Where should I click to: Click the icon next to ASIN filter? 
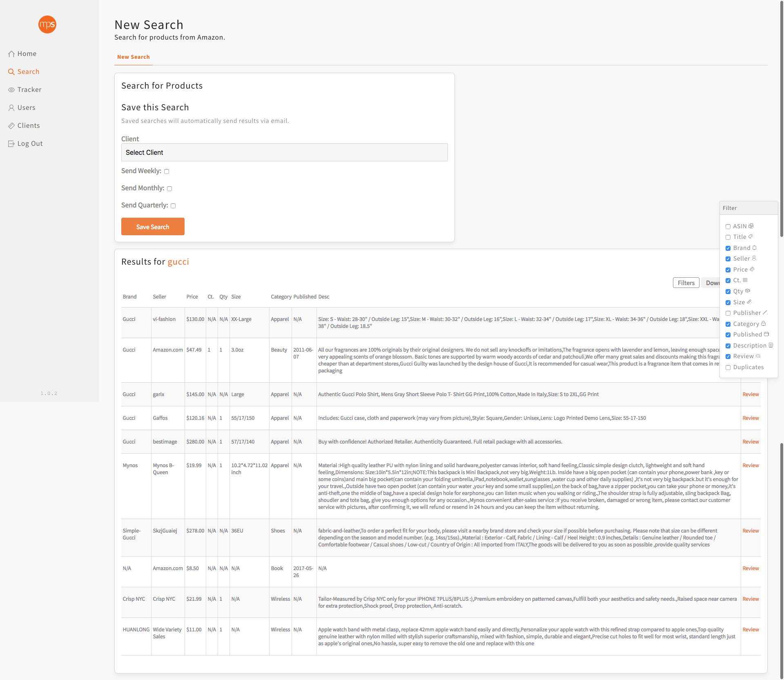click(x=751, y=226)
